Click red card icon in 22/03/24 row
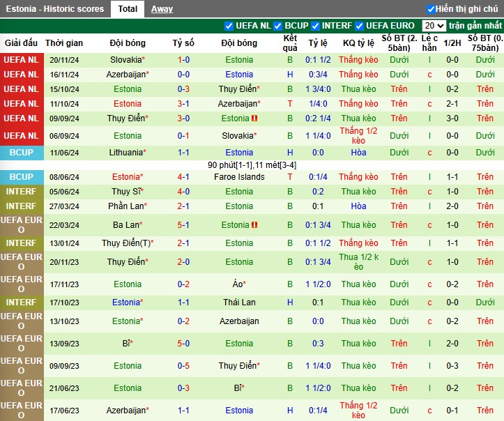The height and width of the screenshot is (421, 504). tap(254, 225)
